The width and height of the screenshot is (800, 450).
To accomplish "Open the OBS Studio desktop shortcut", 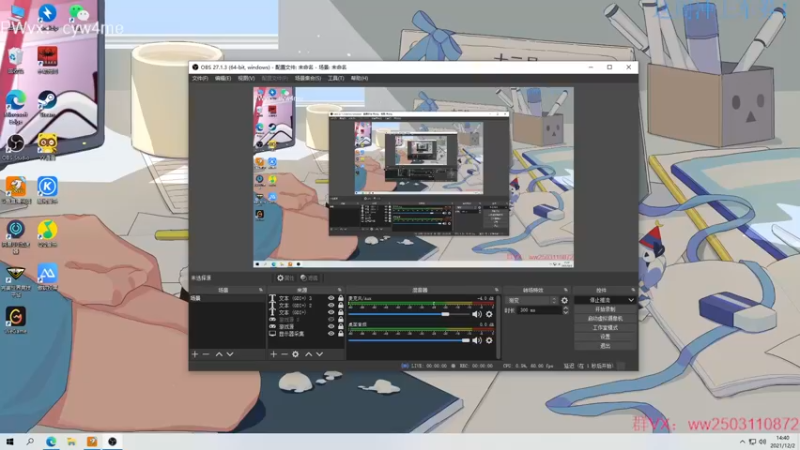I will coord(15,147).
